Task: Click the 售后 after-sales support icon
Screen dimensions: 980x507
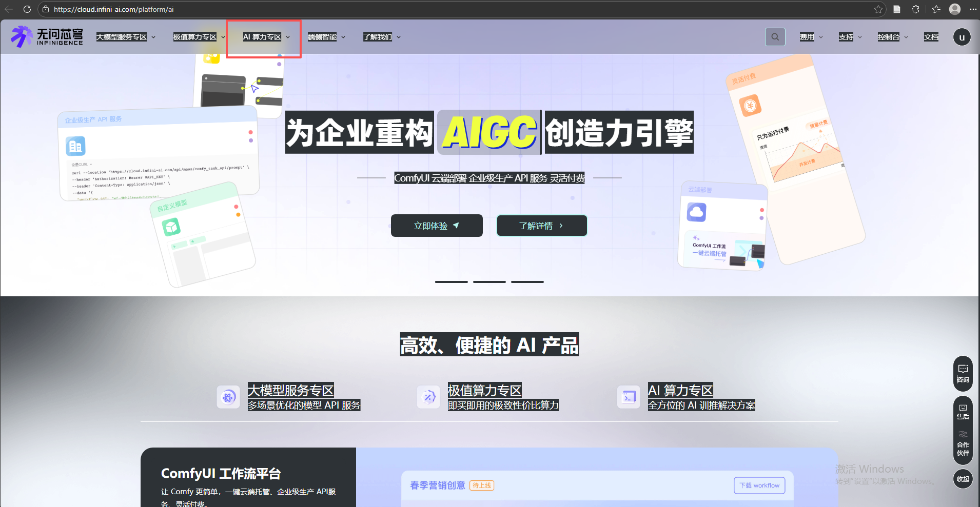Action: point(963,411)
